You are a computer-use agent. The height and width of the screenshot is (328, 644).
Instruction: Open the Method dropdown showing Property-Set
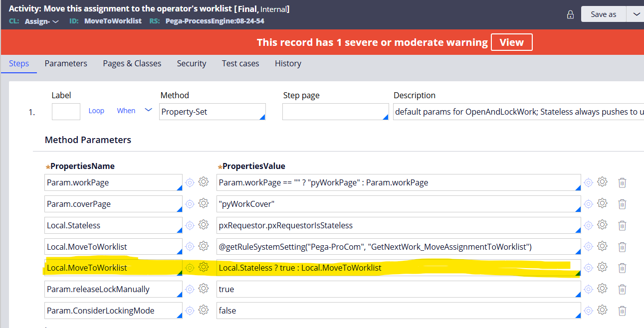[212, 111]
